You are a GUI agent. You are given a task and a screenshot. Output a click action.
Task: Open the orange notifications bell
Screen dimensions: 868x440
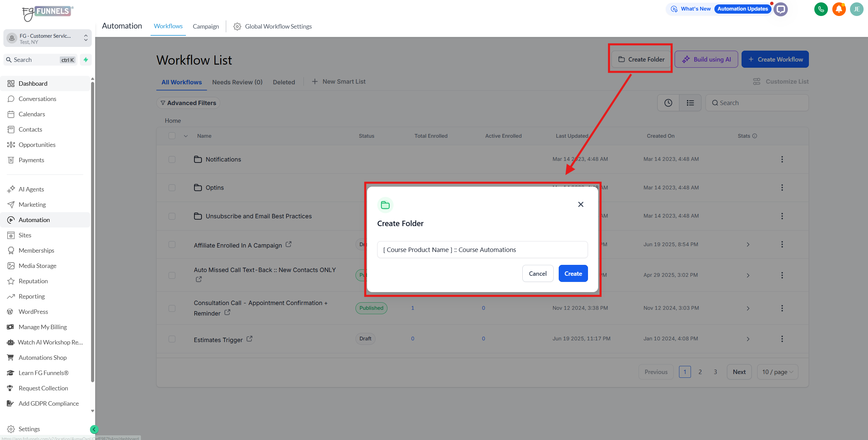tap(839, 9)
